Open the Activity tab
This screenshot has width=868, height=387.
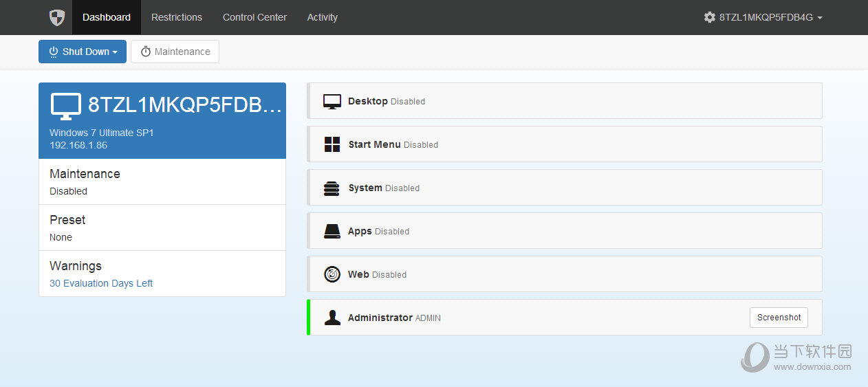point(323,17)
